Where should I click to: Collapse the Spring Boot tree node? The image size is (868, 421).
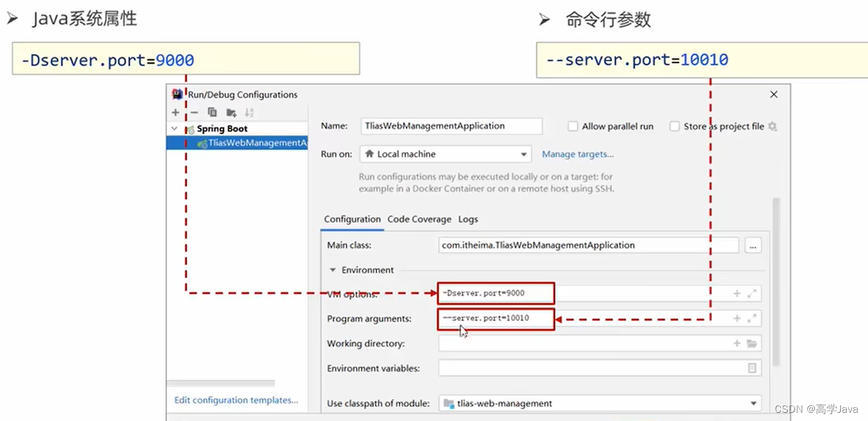pos(174,129)
